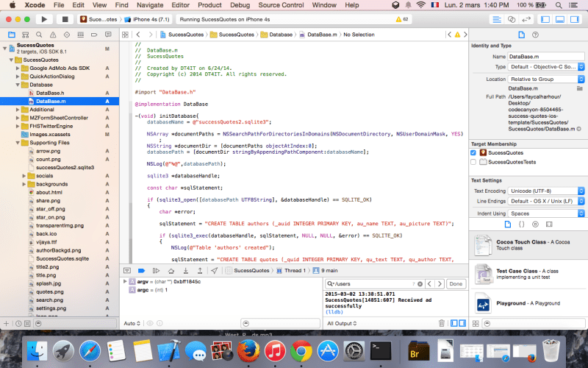
Task: Open the Report navigator
Action: [108, 35]
